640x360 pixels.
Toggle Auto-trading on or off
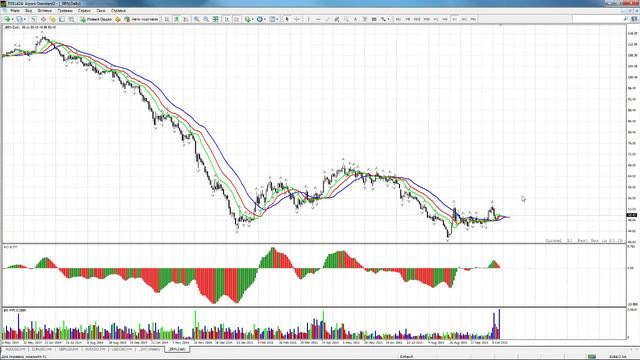point(141,19)
